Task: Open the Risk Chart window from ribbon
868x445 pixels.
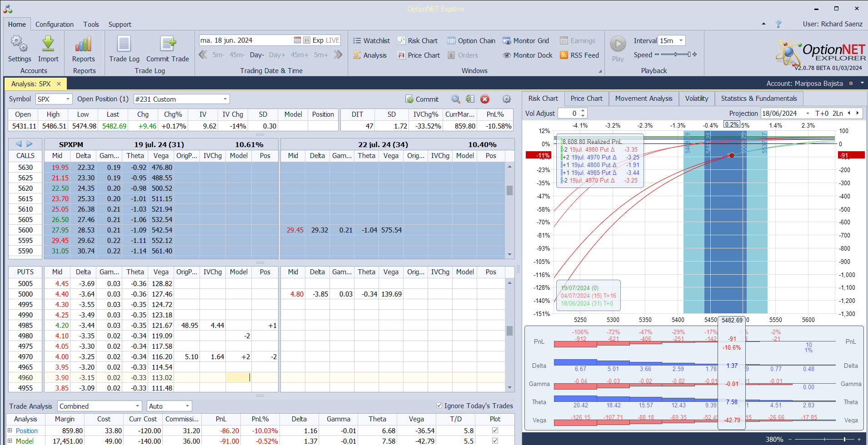Action: 417,40
